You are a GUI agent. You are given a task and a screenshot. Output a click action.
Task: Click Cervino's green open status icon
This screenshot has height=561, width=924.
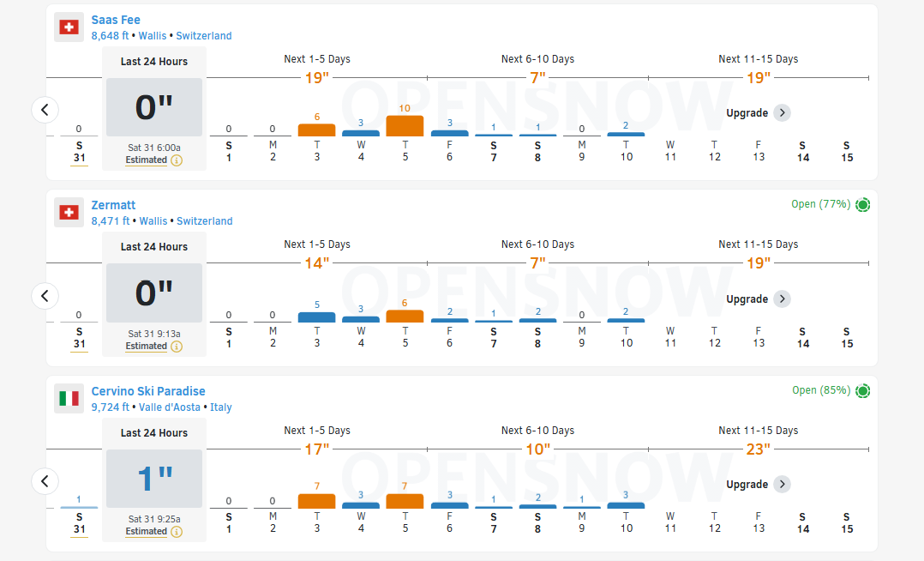[862, 391]
